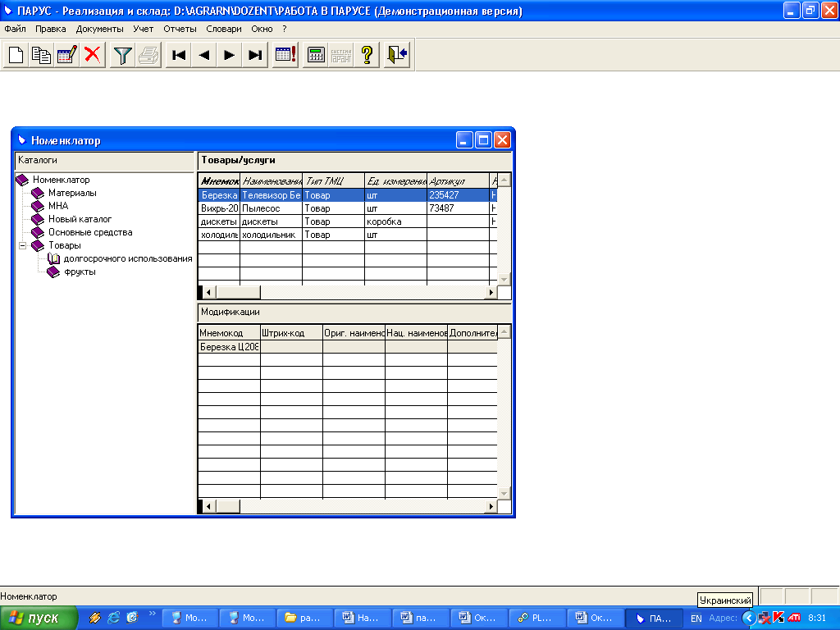
Task: Select Березка Ц208 modification row
Action: [348, 347]
